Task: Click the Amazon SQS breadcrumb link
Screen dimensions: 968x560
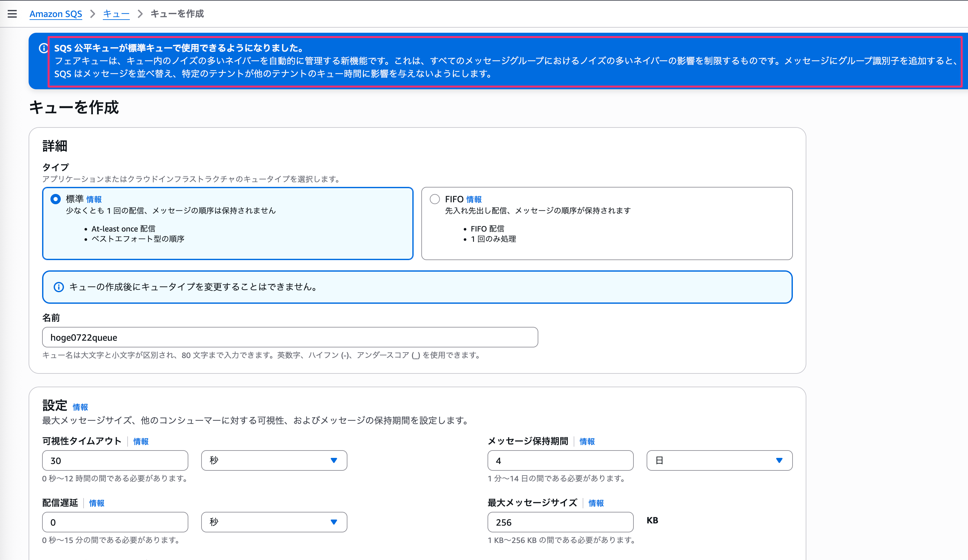Action: coord(56,14)
